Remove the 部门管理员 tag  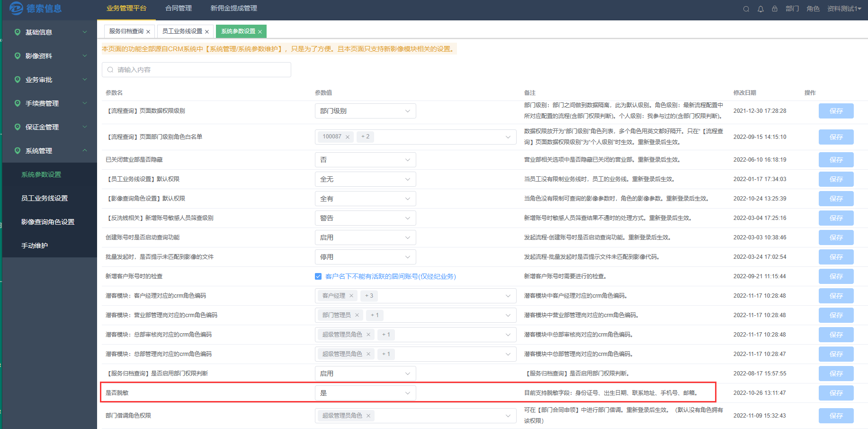[357, 315]
